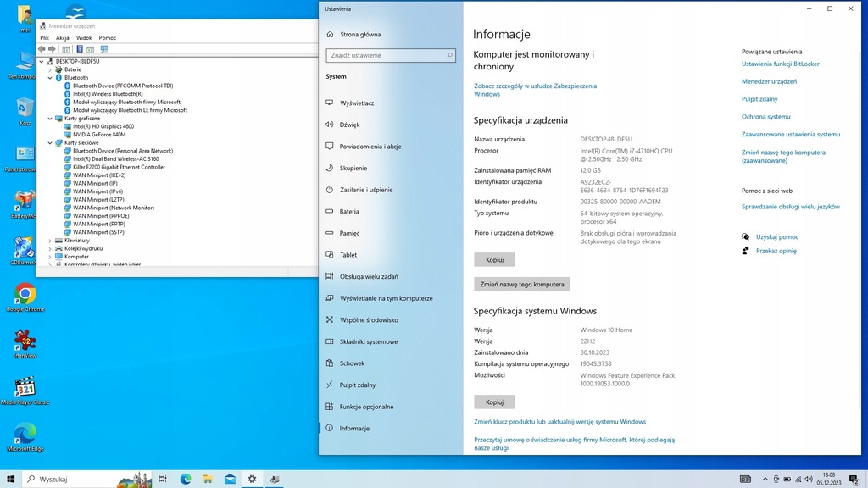Select Intel(R) Wireless Bluetooth(R) device
Screen dimensions: 868x488
tap(108, 94)
